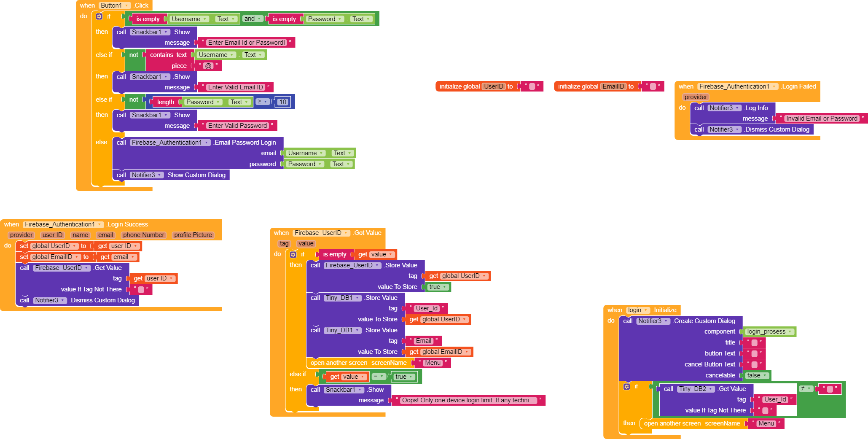Open mutator gear on Button1 Click if block
Screen dimensions: 868x439
click(99, 16)
